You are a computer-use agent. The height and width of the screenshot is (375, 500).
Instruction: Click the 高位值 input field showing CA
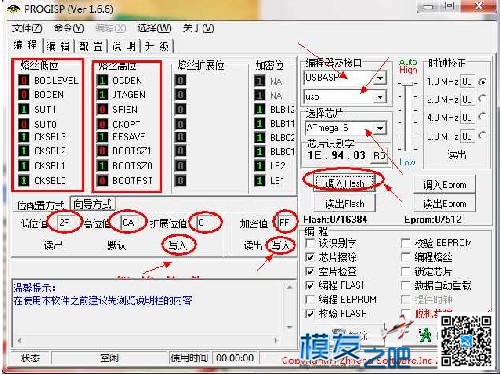(129, 222)
